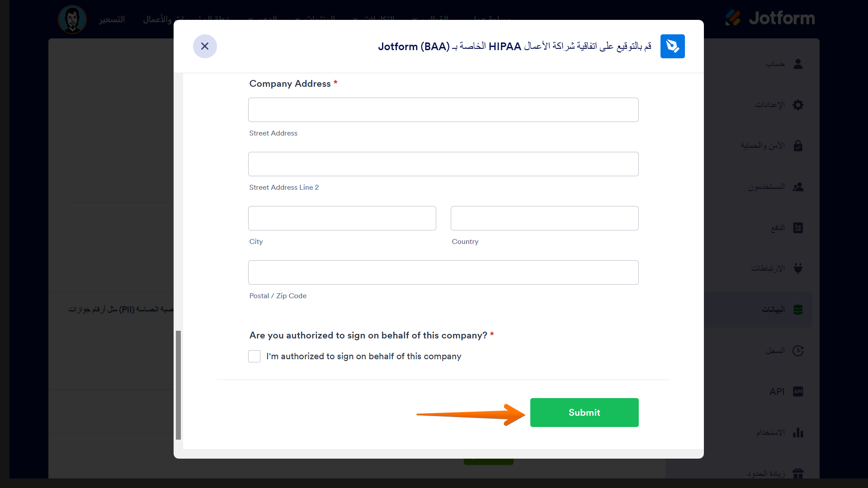Click the API badge icon in the sidebar
The width and height of the screenshot is (868, 488).
(798, 391)
